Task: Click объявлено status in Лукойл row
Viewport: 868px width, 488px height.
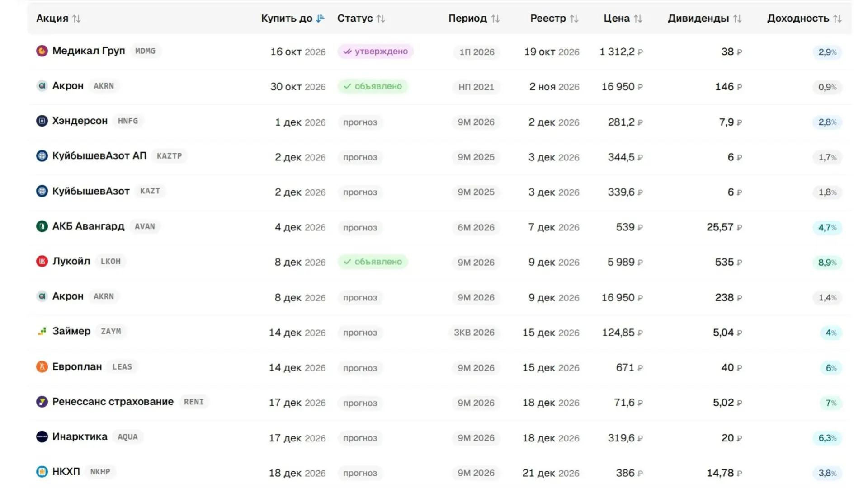Action: [x=373, y=262]
